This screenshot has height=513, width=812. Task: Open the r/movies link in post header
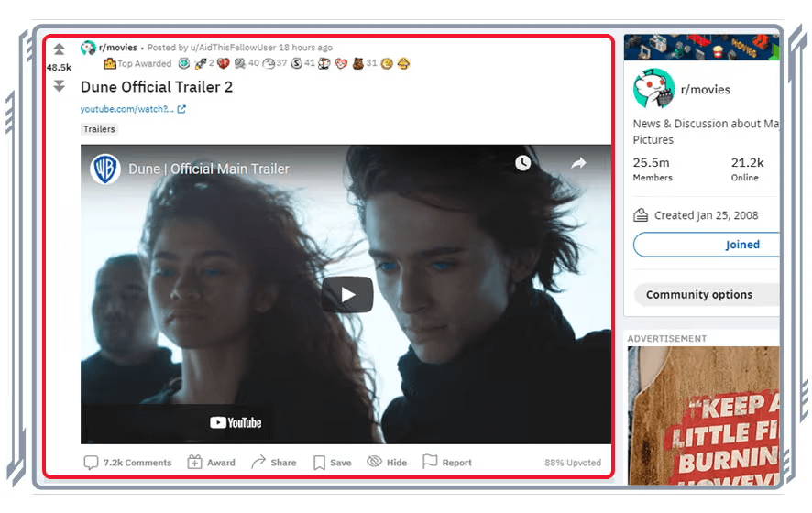coord(118,48)
